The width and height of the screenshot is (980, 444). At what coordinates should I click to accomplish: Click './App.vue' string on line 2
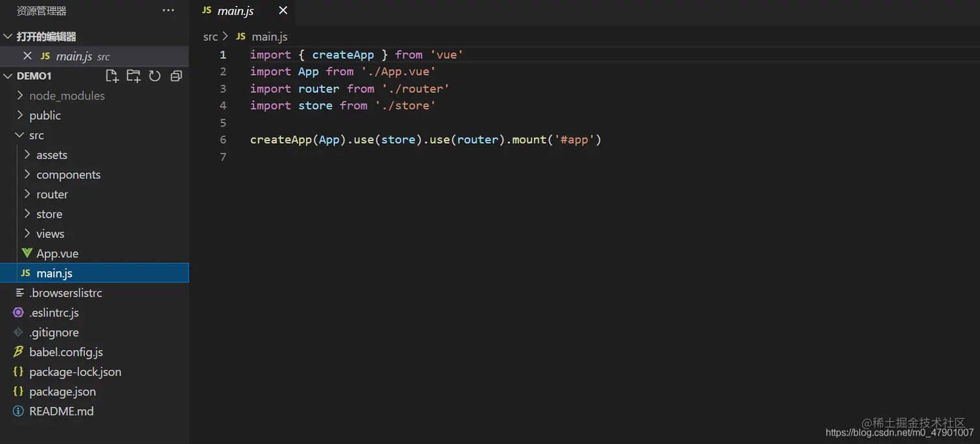(x=399, y=71)
